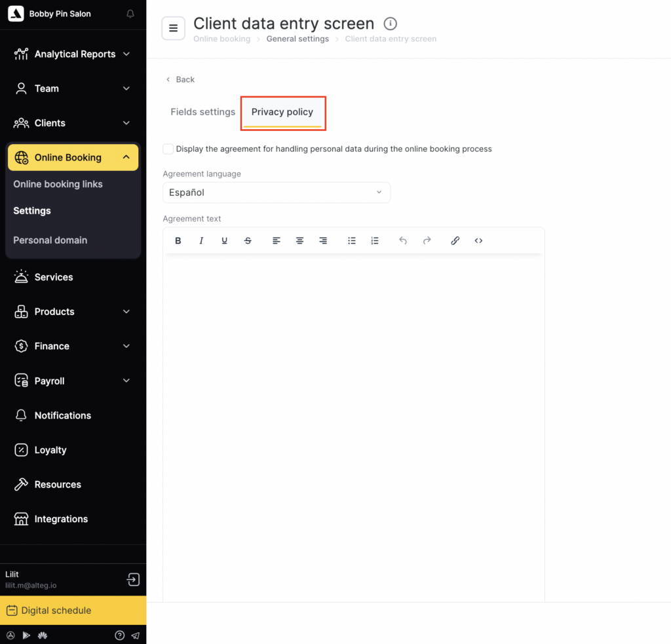
Task: Insert a bulleted list in the editor
Action: 352,241
